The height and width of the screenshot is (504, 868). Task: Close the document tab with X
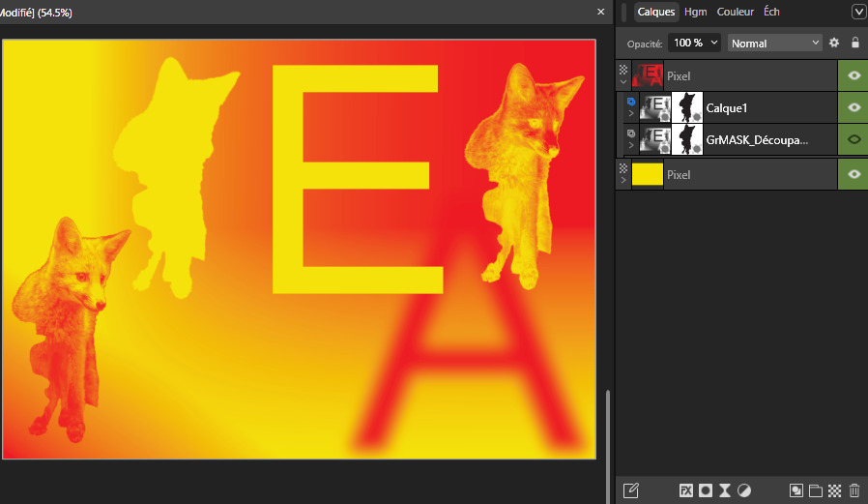tap(601, 12)
